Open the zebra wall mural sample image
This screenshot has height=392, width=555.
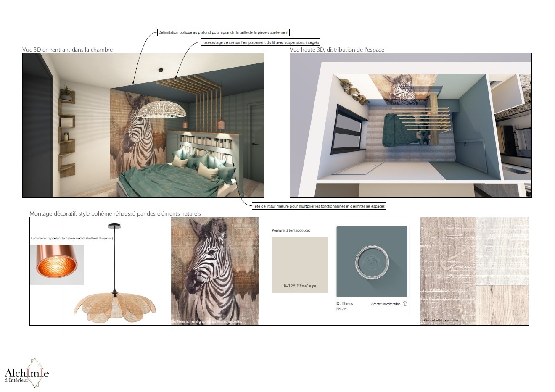(x=215, y=271)
